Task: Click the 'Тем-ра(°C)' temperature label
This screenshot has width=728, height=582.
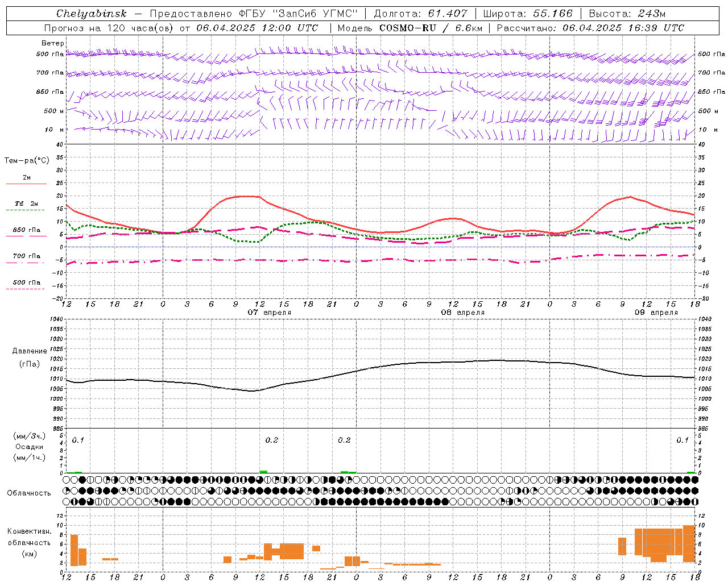Action: pos(27,161)
